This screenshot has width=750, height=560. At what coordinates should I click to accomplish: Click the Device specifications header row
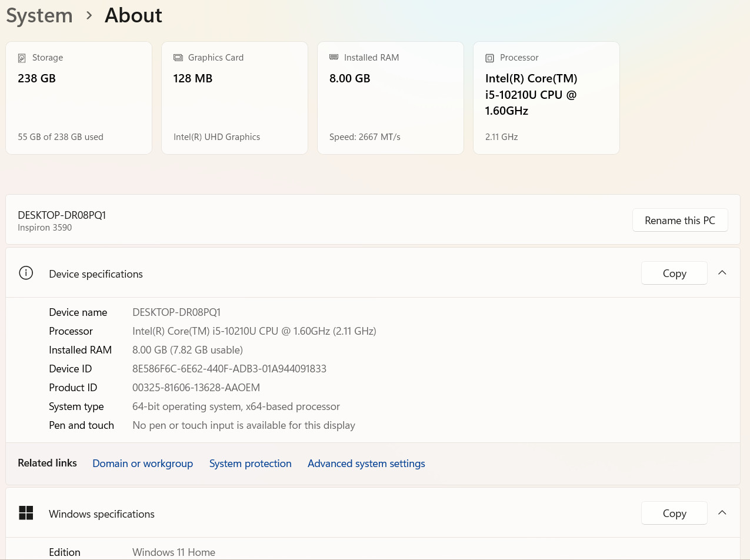(x=373, y=273)
